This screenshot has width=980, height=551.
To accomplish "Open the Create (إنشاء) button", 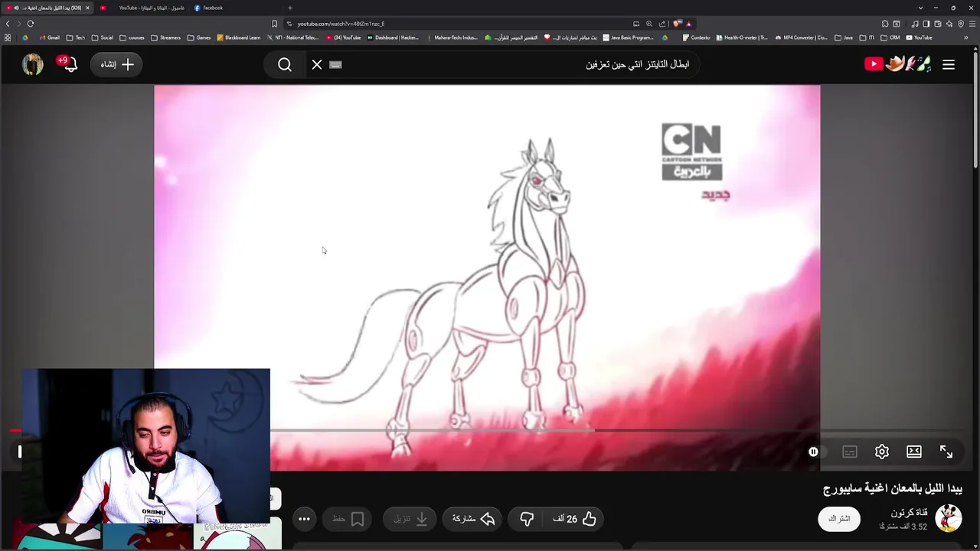I will click(x=117, y=64).
